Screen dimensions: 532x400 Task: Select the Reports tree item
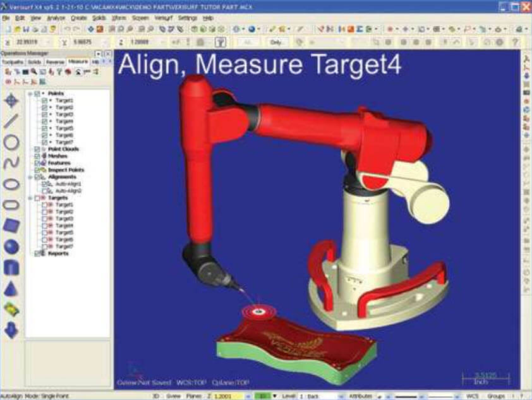click(x=58, y=253)
